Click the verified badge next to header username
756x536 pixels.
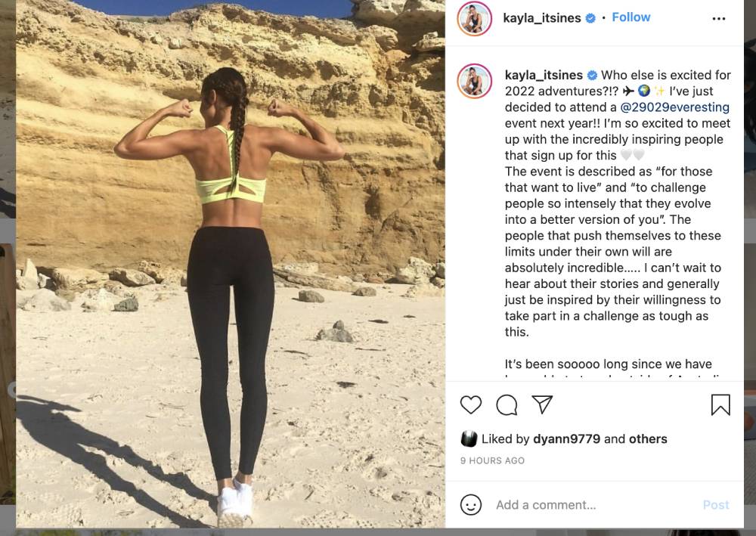pyautogui.click(x=590, y=18)
